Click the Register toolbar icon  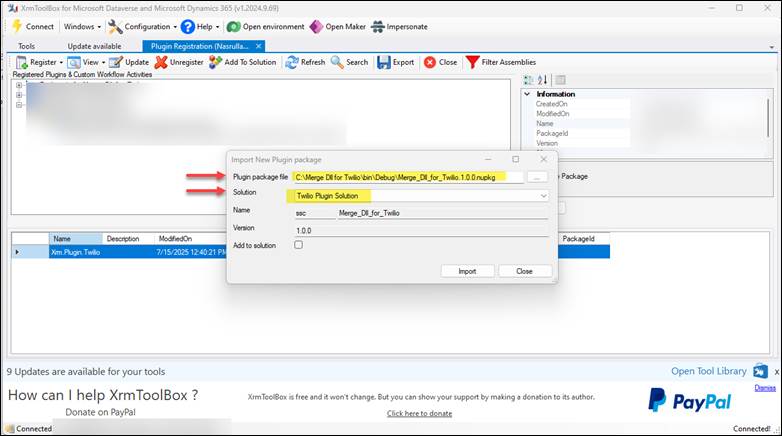pyautogui.click(x=21, y=62)
